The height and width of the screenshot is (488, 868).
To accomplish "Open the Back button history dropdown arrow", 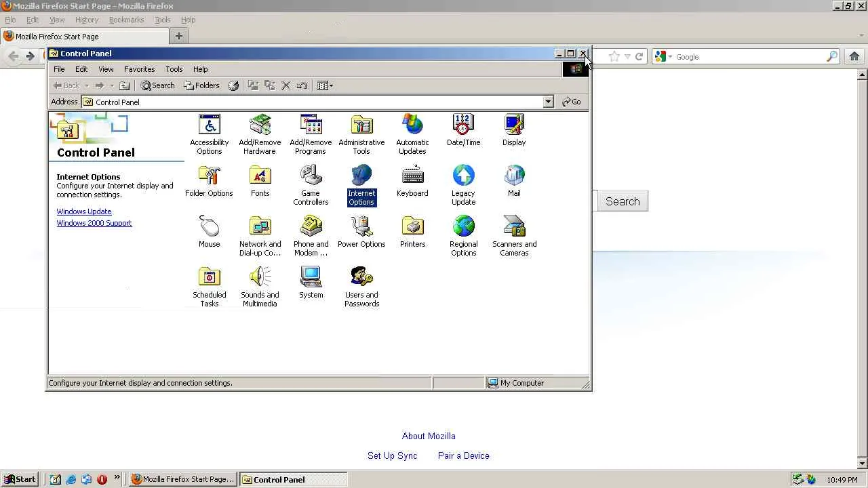I will click(x=87, y=85).
